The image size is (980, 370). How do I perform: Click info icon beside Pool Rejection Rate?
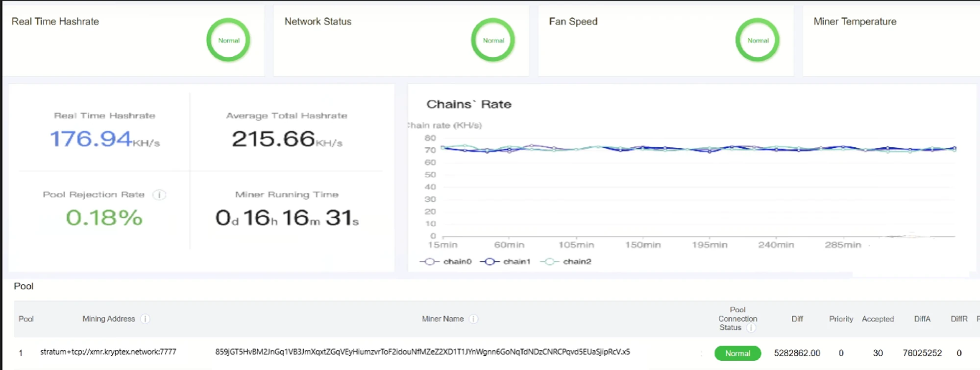coord(159,195)
